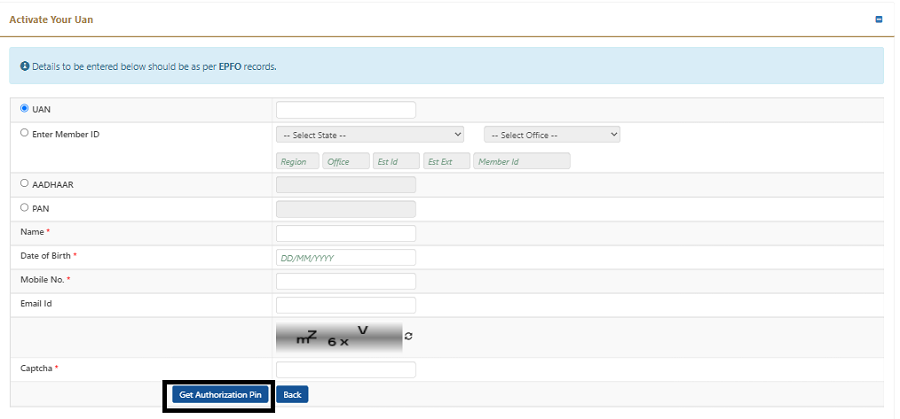Click the Date of Birth field

click(x=346, y=258)
